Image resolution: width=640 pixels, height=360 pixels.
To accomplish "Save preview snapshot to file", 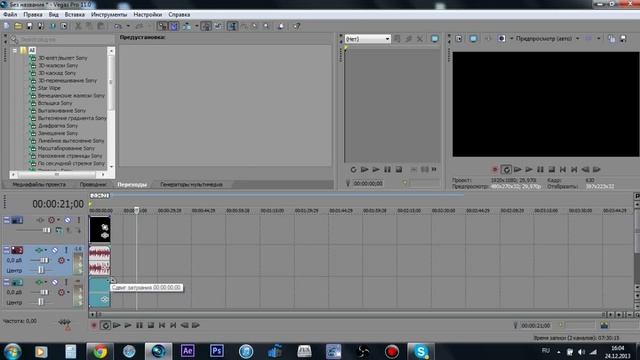I will point(623,39).
